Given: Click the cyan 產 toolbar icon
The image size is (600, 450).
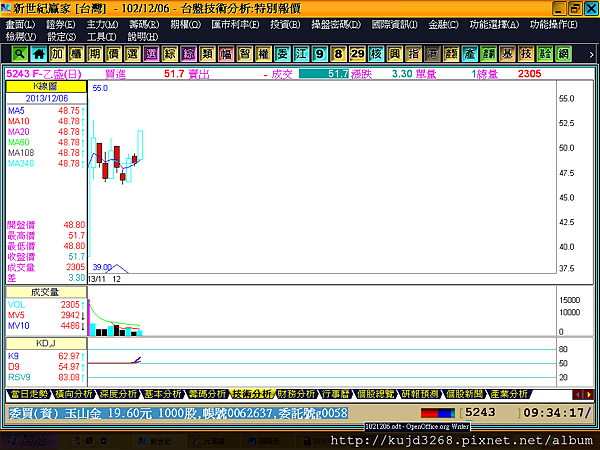Looking at the screenshot, I should click(470, 54).
